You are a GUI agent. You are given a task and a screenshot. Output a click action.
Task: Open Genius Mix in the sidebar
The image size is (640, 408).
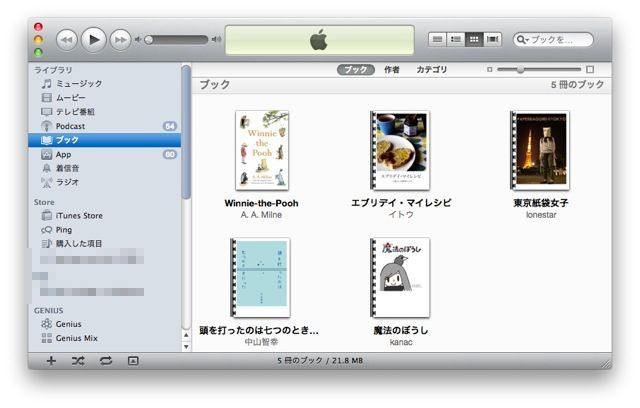[105, 338]
